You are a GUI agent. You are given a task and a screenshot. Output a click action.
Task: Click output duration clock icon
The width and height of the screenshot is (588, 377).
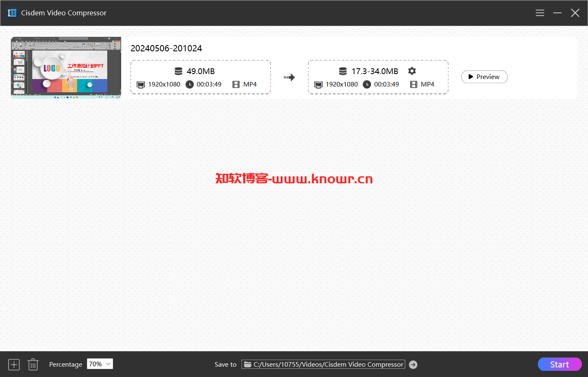pyautogui.click(x=367, y=84)
